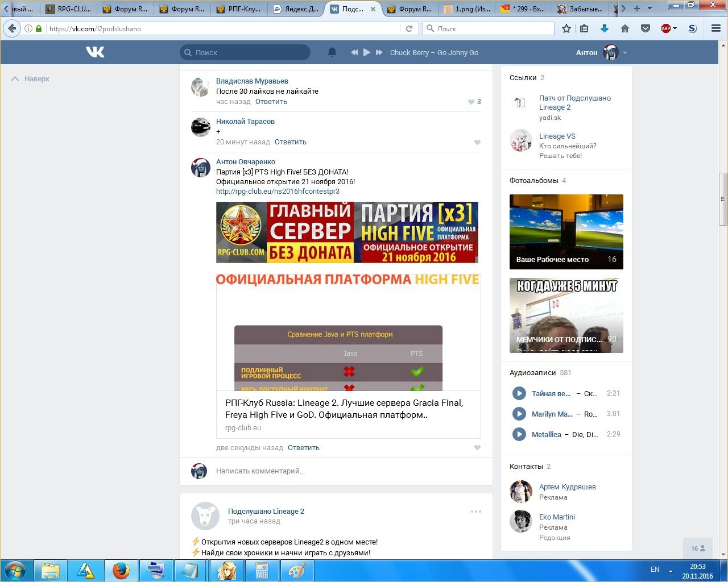Viewport: 728px width, 582px height.
Task: Open Windows Explorer taskbar icon
Action: (x=51, y=571)
